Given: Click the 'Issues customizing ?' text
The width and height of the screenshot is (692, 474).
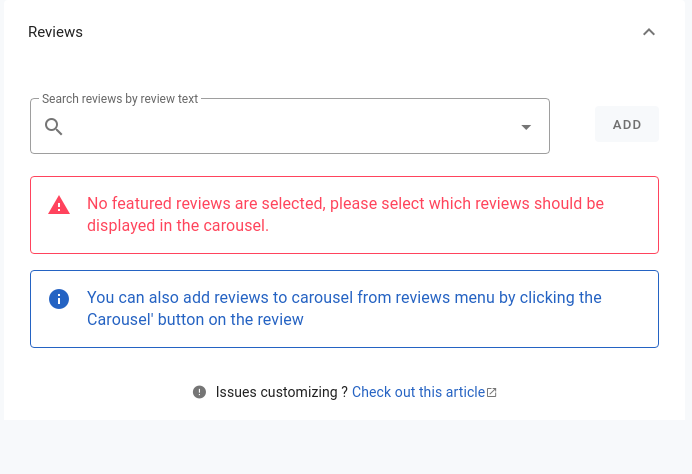Looking at the screenshot, I should [x=282, y=392].
